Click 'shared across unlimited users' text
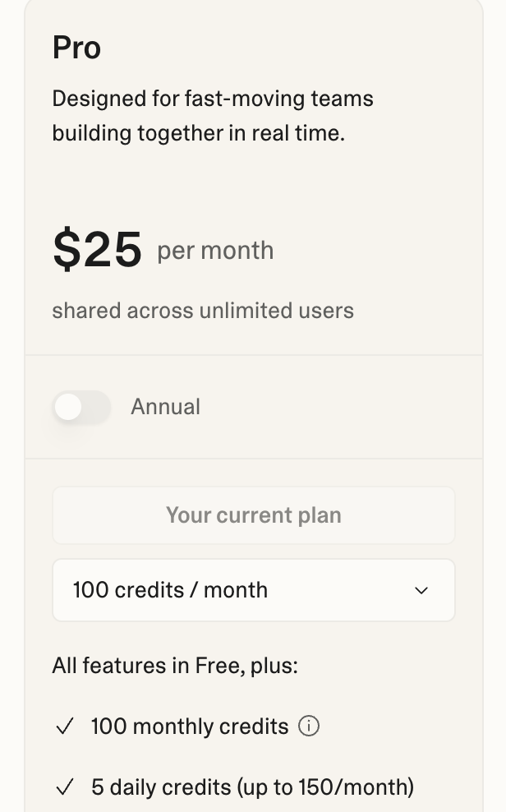Viewport: 506px width, 812px height. click(203, 311)
